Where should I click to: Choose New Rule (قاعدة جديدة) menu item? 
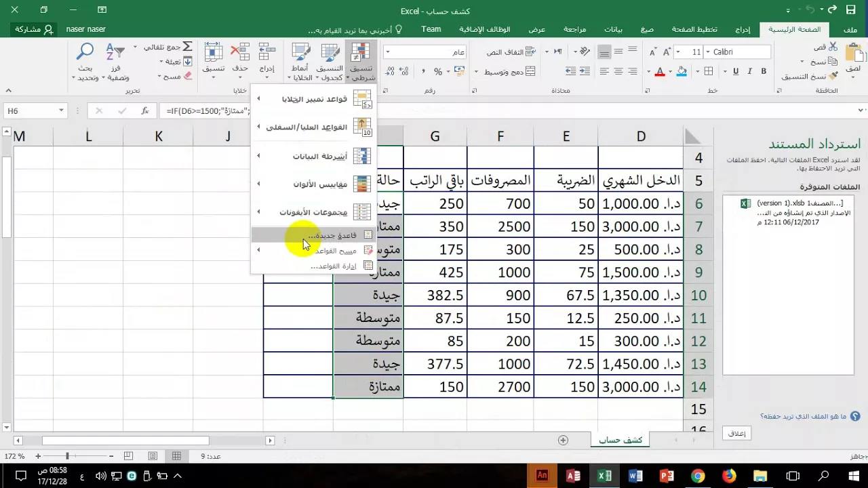[x=314, y=235]
